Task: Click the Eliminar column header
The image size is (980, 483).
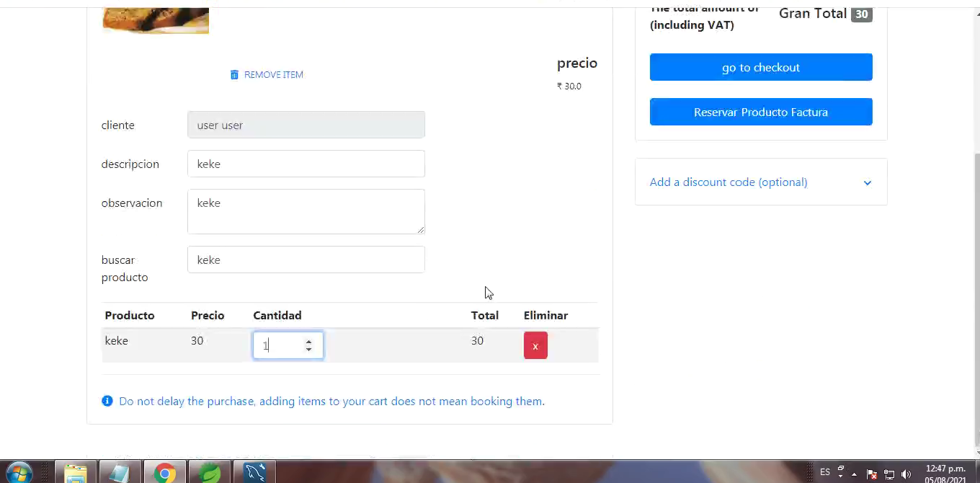Action: [x=545, y=316]
